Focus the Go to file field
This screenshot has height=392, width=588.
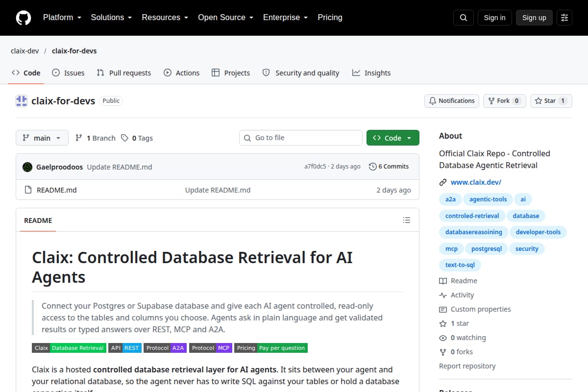pyautogui.click(x=301, y=138)
